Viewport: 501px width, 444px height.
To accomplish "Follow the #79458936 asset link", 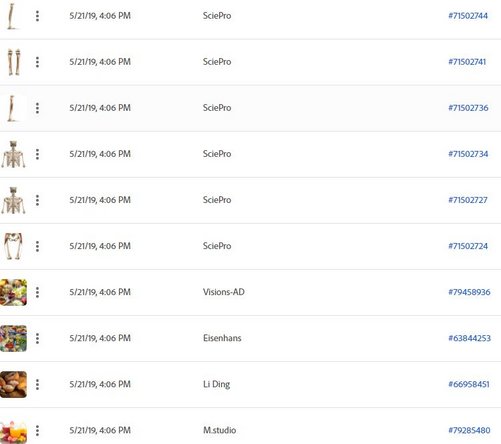I will coord(469,292).
